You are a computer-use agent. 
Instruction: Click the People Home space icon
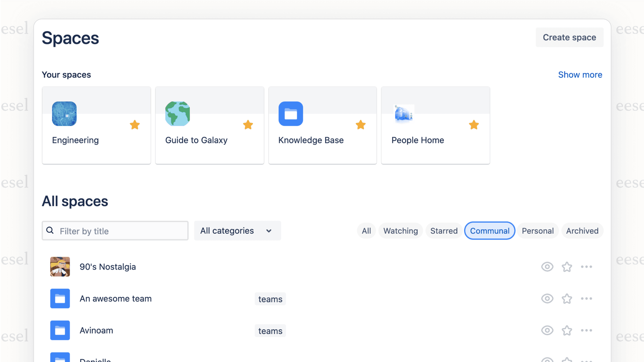click(404, 114)
